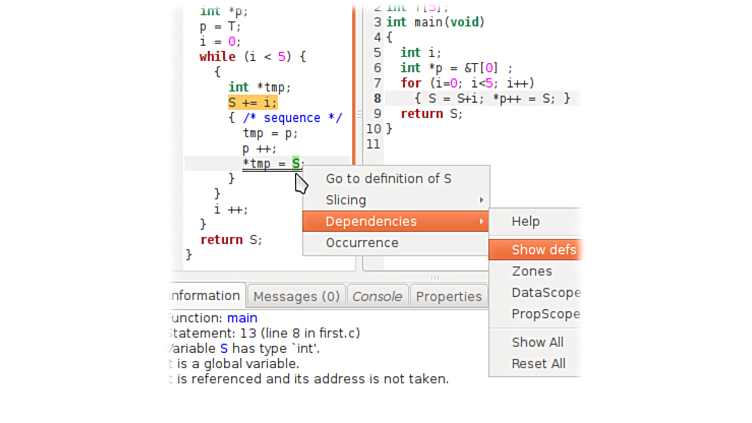
Task: Open the Messages (0) tab
Action: click(x=296, y=296)
